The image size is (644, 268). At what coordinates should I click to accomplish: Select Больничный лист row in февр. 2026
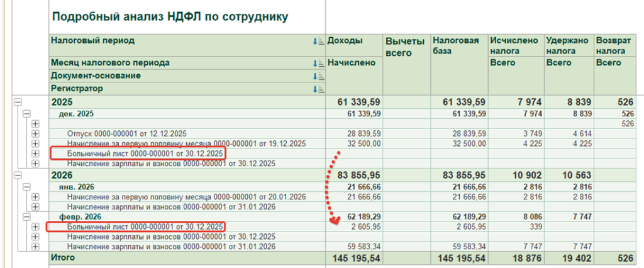pyautogui.click(x=145, y=226)
